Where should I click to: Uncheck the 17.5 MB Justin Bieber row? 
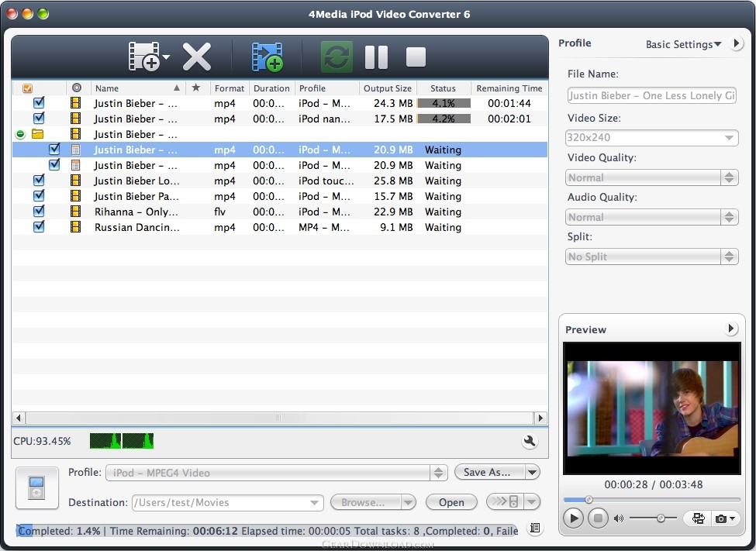tap(39, 118)
